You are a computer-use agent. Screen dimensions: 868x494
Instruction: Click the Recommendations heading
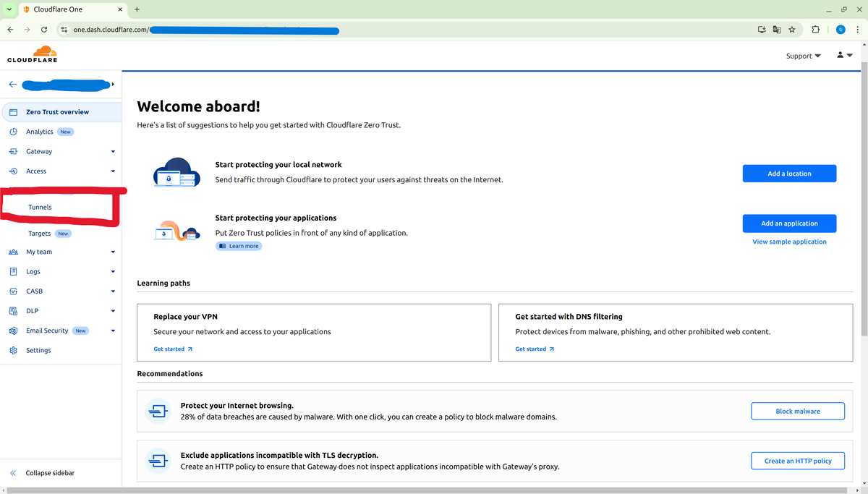tap(170, 374)
